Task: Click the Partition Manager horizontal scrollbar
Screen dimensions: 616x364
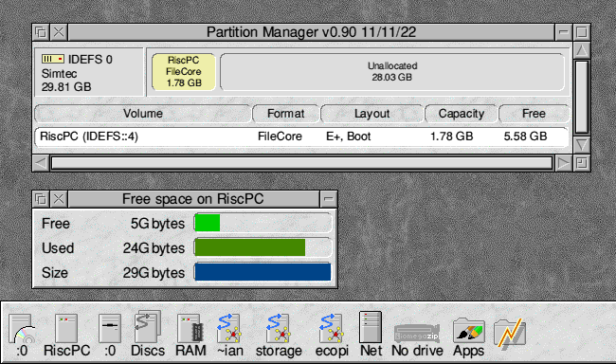Action: point(301,163)
